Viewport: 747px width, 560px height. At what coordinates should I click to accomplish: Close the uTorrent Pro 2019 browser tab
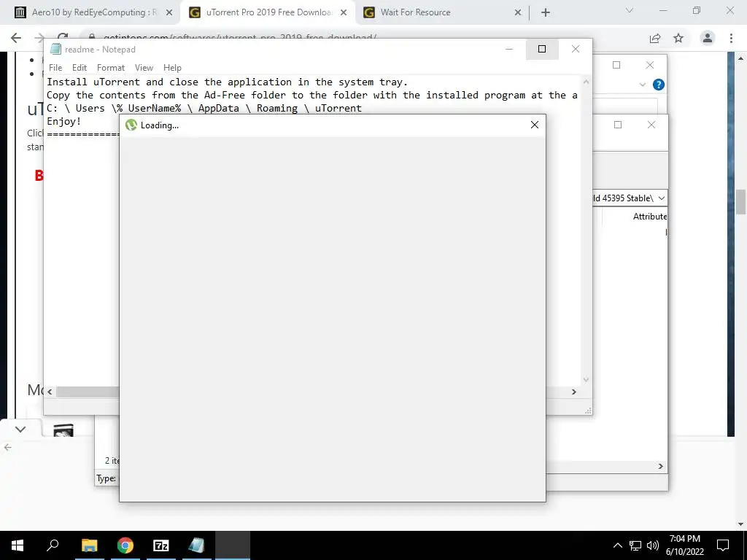344,13
